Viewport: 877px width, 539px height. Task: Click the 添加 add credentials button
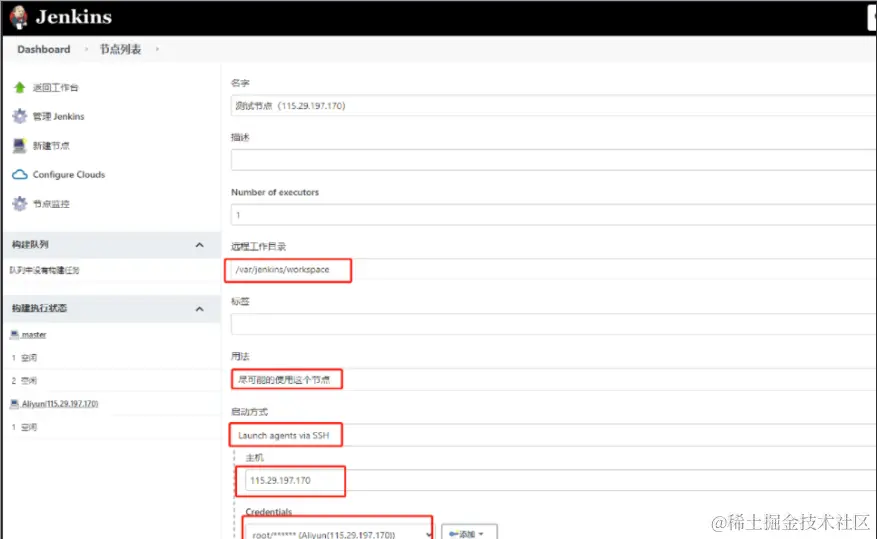[x=469, y=532]
